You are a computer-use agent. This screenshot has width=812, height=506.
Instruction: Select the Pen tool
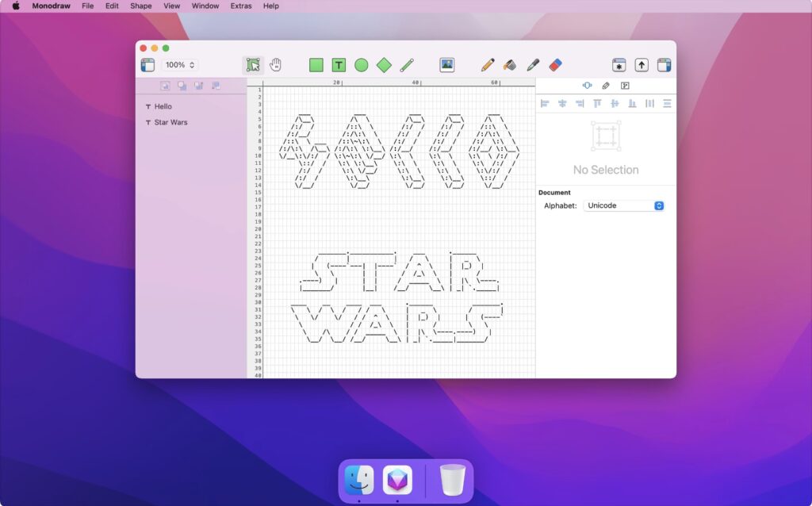click(x=532, y=65)
